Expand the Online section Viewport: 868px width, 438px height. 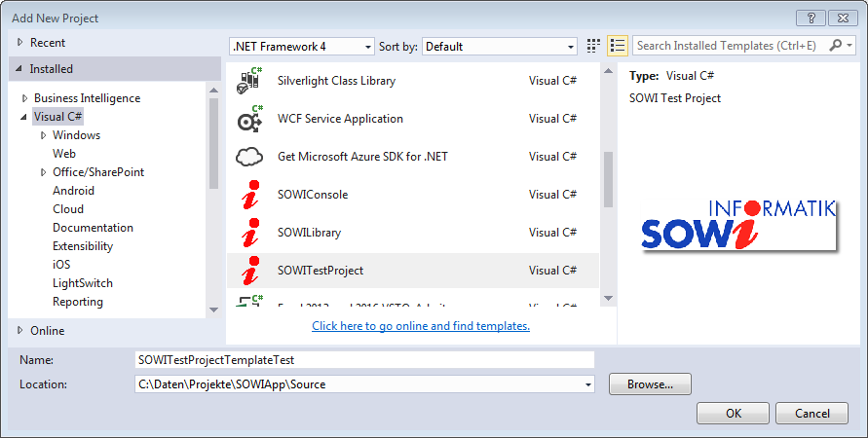pyautogui.click(x=19, y=330)
